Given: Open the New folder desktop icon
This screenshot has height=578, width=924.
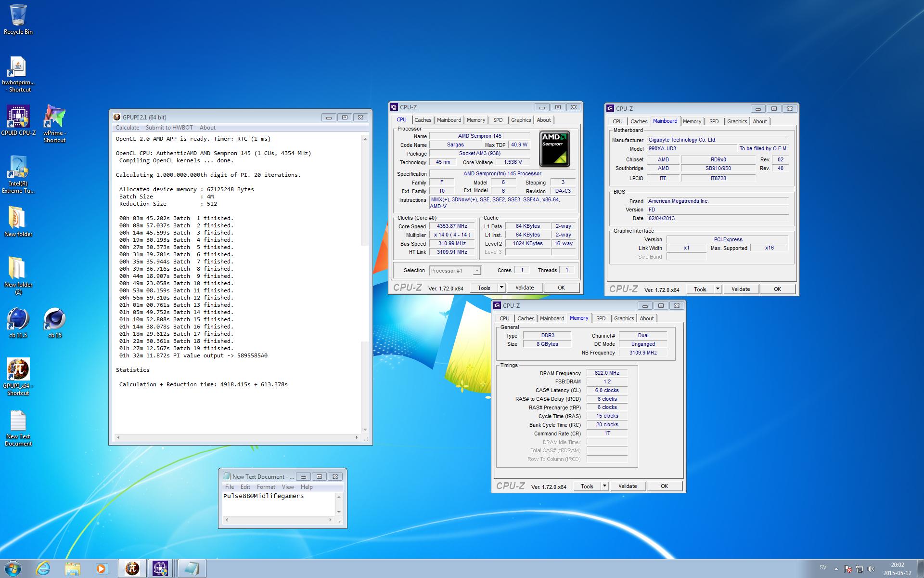Looking at the screenshot, I should click(18, 222).
